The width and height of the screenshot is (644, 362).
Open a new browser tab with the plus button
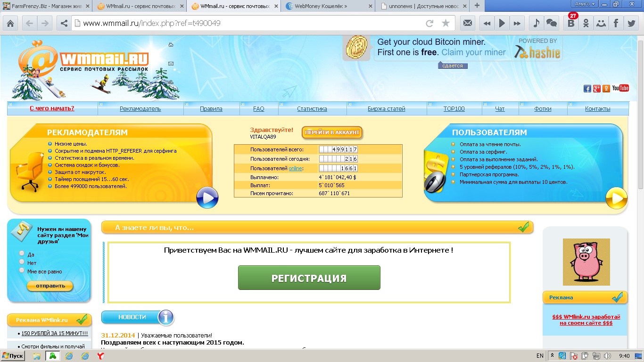(477, 6)
